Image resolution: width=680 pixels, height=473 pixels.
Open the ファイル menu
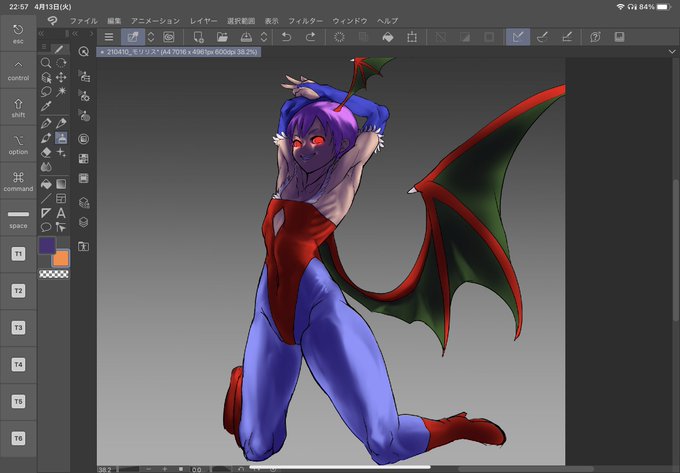[x=83, y=21]
